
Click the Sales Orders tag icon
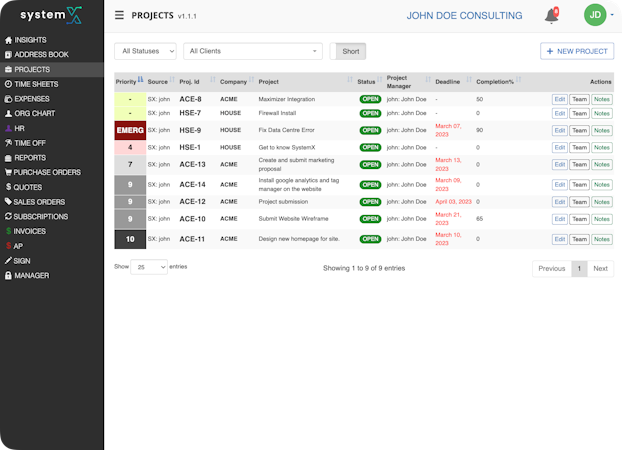pyautogui.click(x=8, y=202)
